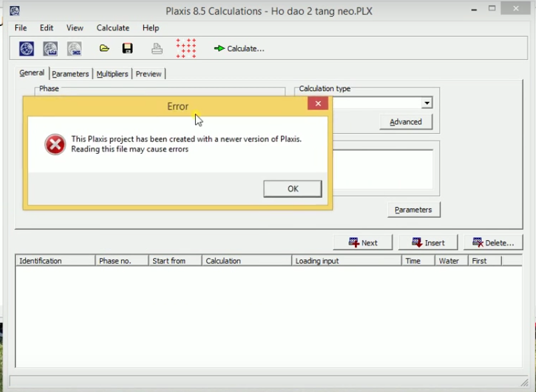Open the Help menu
This screenshot has height=392, width=536.
(150, 28)
